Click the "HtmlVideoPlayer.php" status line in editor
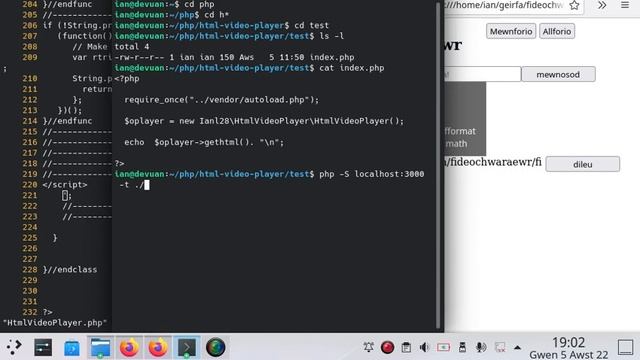This screenshot has height=360, width=640. [55, 322]
